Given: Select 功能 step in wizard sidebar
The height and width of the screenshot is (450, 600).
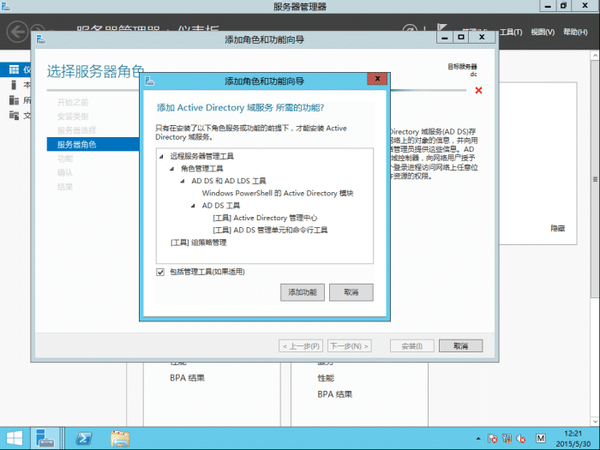Looking at the screenshot, I should pyautogui.click(x=65, y=158).
